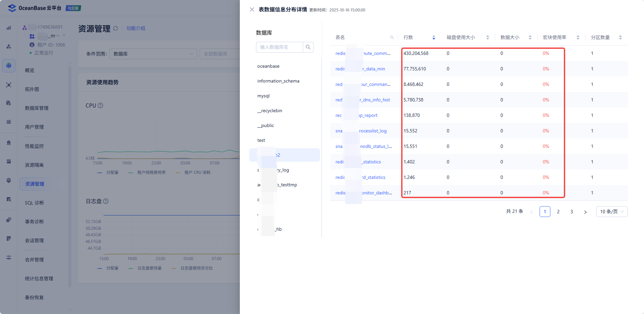Open the table link ending in _dns_info_hist
Image resolution: width=644 pixels, height=314 pixels.
tap(375, 100)
